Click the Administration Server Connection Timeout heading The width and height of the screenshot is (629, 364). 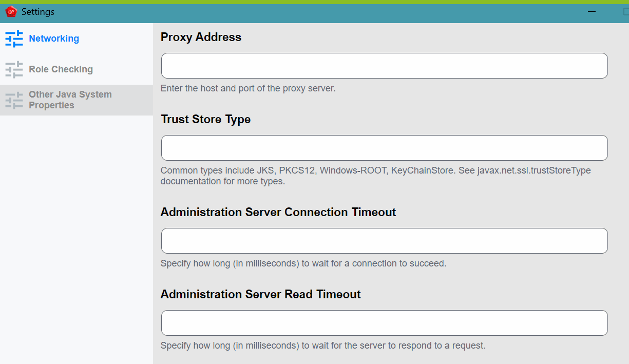[278, 212]
